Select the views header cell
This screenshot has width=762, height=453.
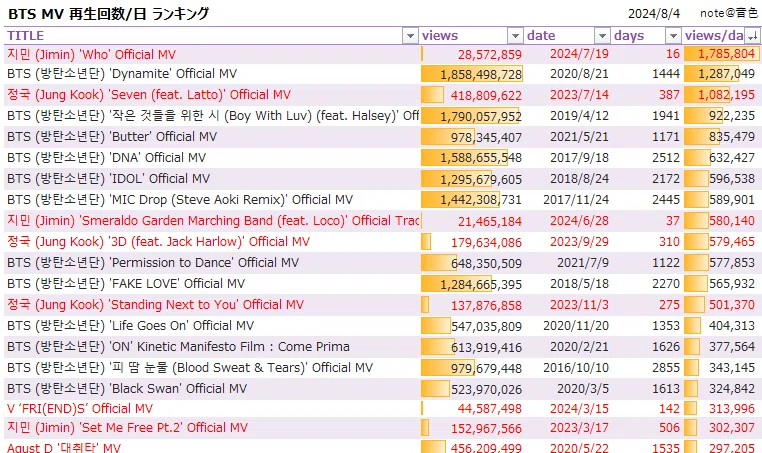pyautogui.click(x=440, y=36)
